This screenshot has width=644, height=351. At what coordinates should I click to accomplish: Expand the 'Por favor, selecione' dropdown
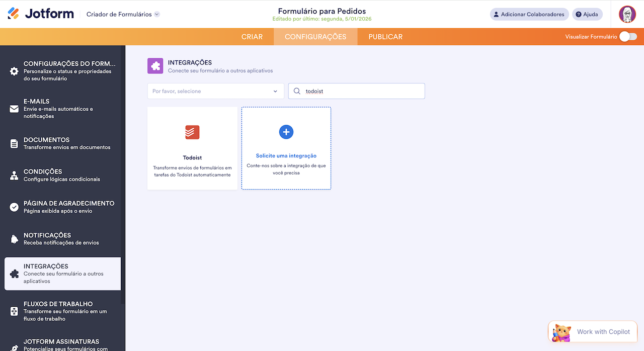pyautogui.click(x=215, y=91)
